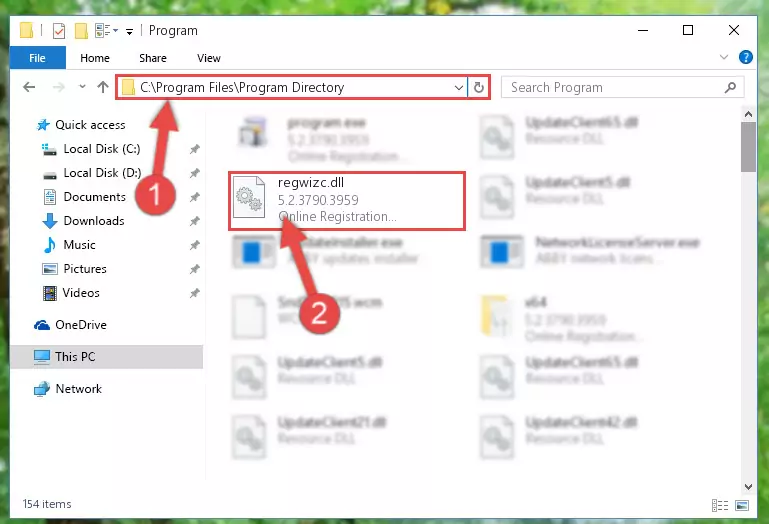Select the UpdateClient21.dll file
769x524 pixels.
tap(310, 436)
